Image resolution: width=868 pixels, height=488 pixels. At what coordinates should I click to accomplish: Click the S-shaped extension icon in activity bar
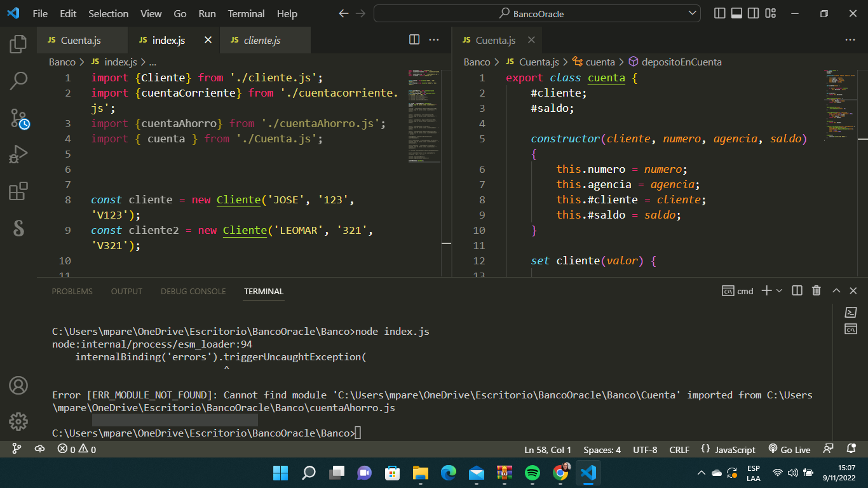click(x=18, y=228)
